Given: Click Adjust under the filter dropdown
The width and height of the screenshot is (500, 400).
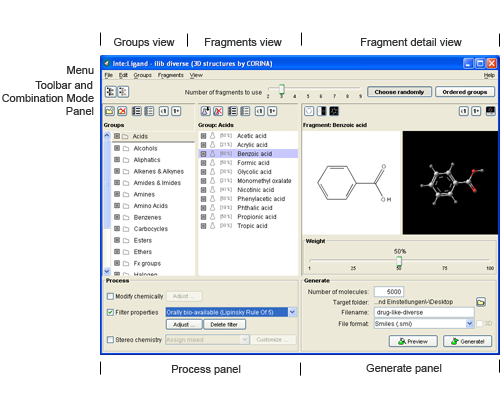Looking at the screenshot, I should (184, 324).
